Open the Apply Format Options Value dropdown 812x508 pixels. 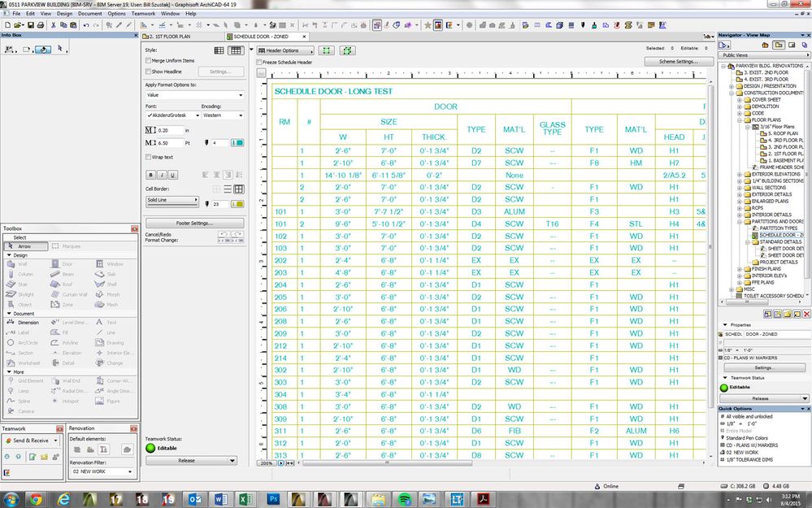[x=194, y=95]
